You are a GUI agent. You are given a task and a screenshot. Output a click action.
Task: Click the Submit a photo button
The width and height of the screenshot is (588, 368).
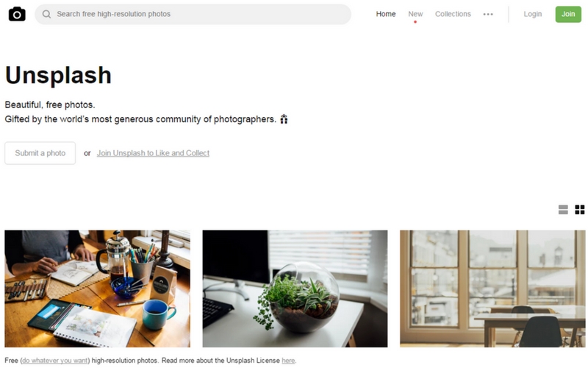[x=40, y=153]
